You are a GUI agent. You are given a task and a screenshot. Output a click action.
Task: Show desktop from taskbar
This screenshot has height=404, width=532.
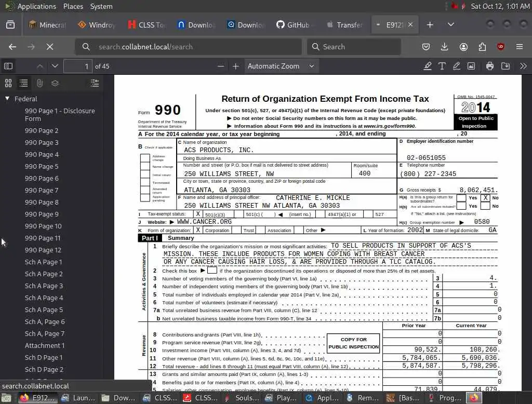[x=6, y=398]
